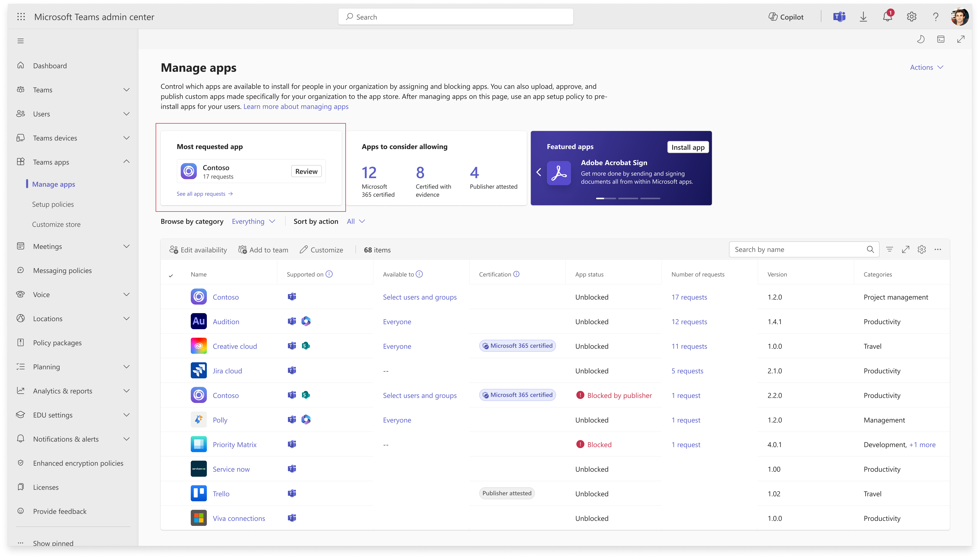Open the table more options ellipsis
This screenshot has height=558, width=980.
tap(938, 250)
